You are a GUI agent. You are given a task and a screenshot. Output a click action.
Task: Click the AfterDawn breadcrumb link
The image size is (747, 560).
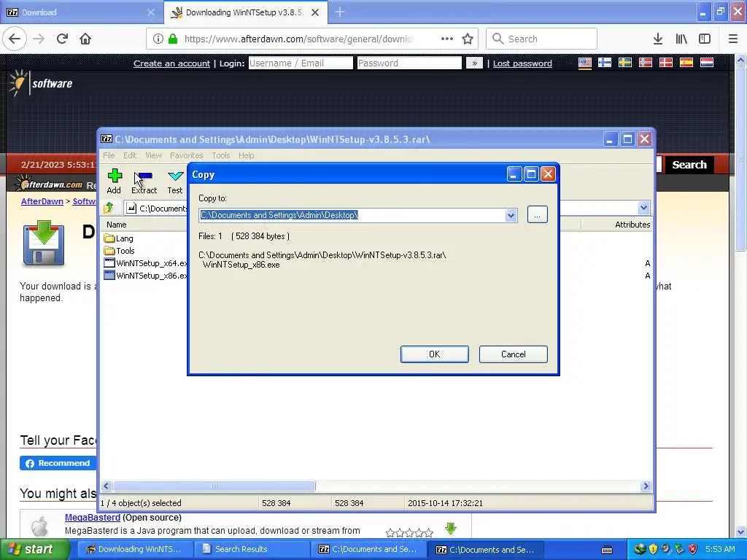click(x=42, y=201)
